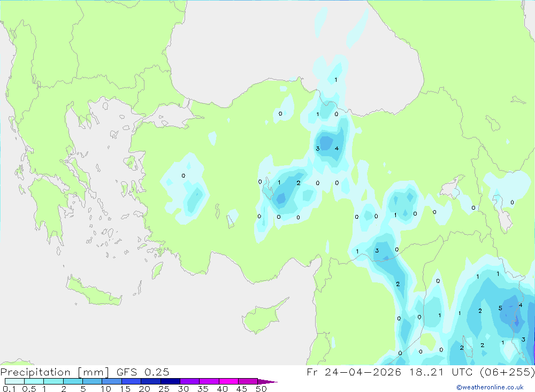
Task: Click the '[mm]' unit label
Action: (94, 372)
